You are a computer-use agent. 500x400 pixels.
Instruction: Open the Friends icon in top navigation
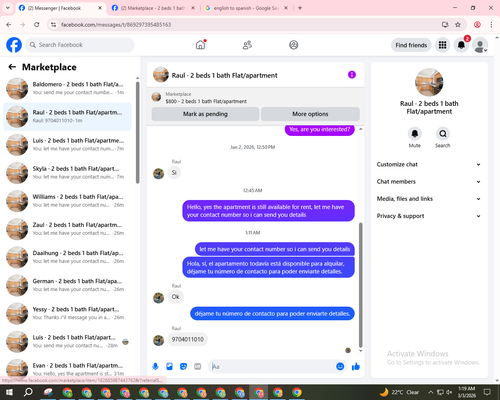point(247,45)
